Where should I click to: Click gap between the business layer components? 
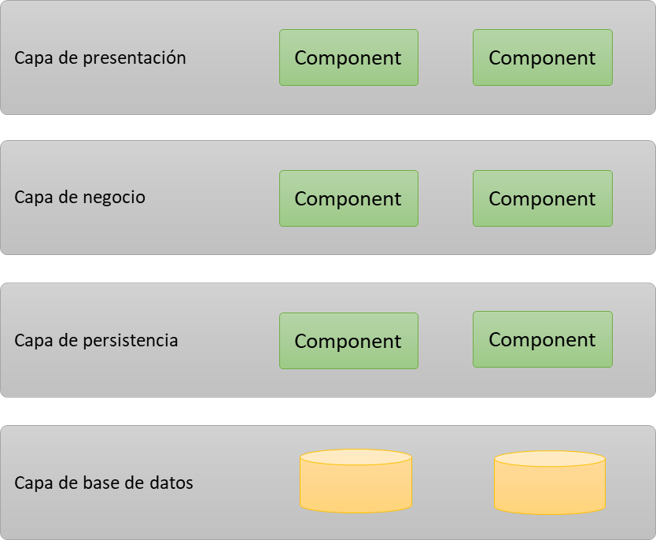click(445, 198)
